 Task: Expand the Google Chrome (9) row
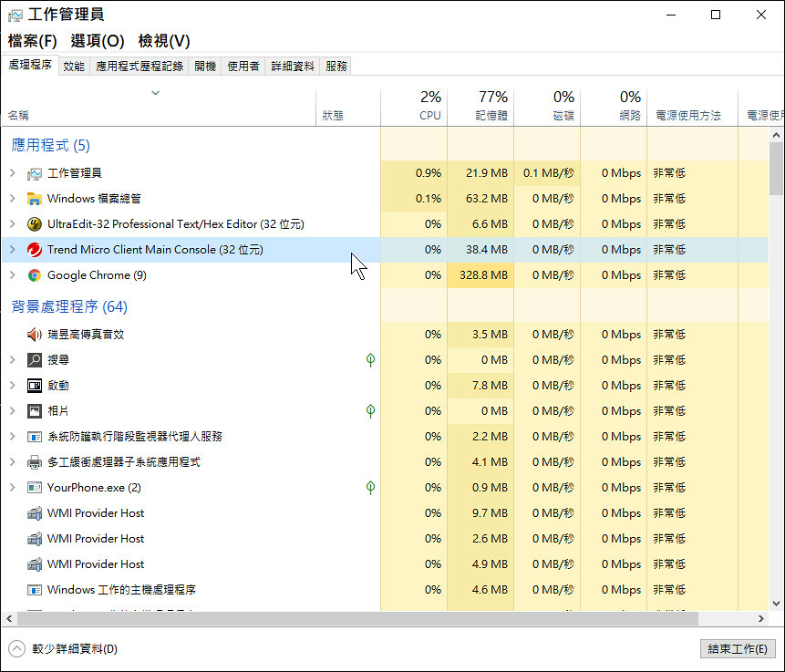point(13,275)
